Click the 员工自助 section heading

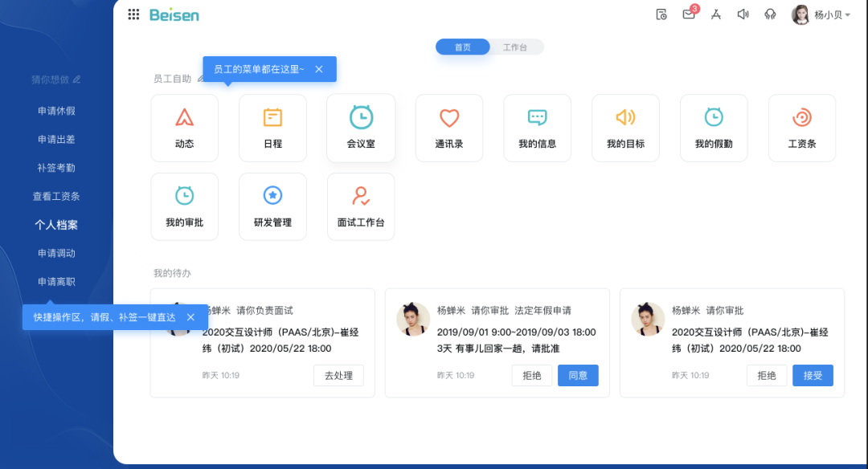(172, 79)
